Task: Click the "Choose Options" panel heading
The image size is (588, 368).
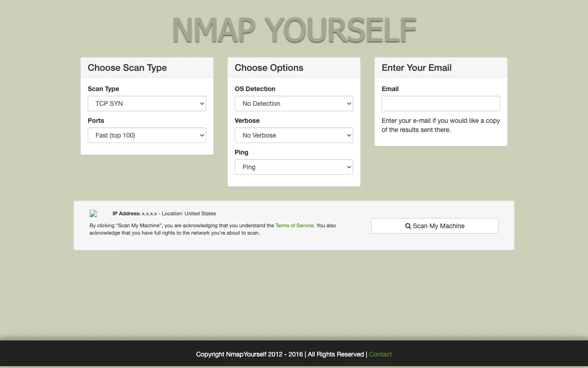Action: (x=269, y=68)
